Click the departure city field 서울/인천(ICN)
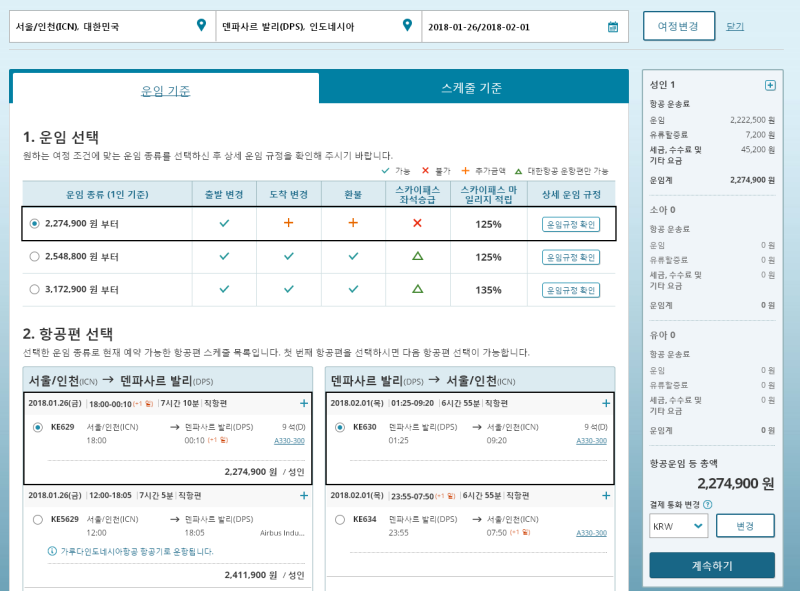The height and width of the screenshot is (591, 800). coord(113,27)
